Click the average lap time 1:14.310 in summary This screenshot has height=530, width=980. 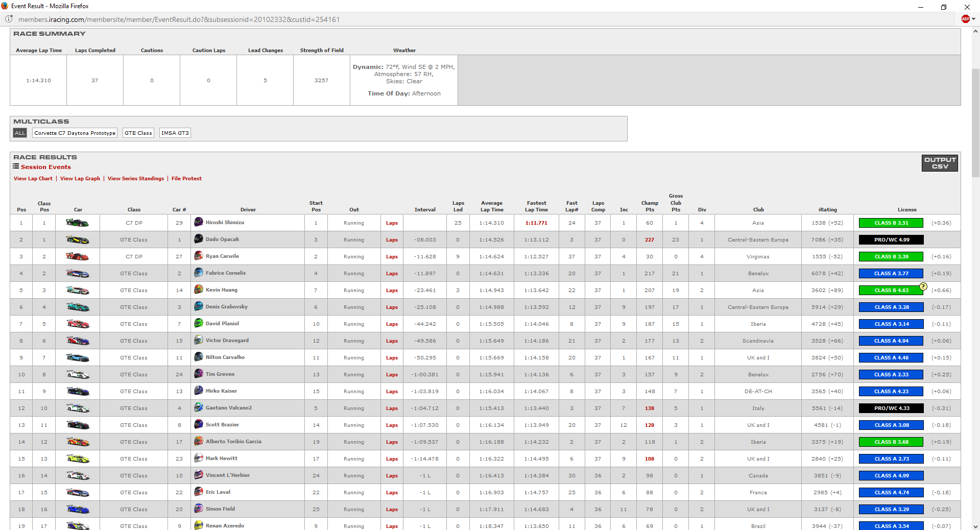[38, 81]
